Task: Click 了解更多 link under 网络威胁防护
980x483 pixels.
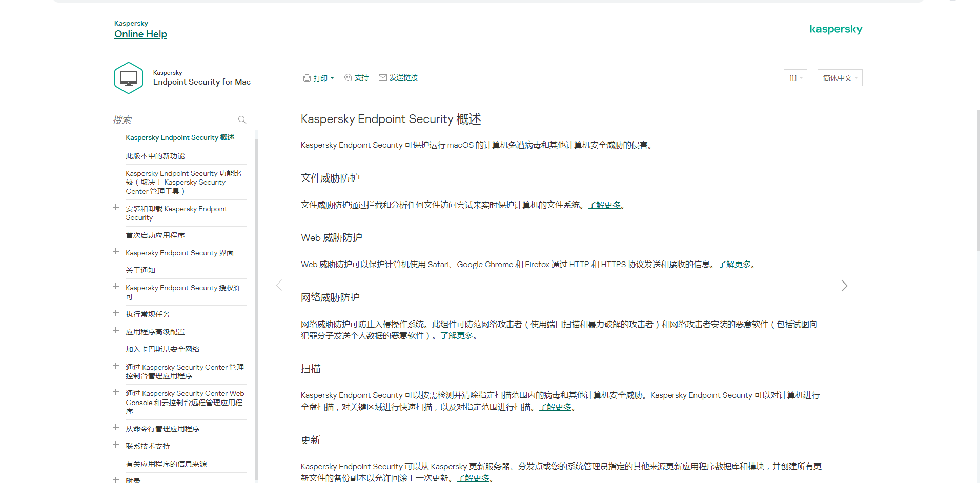Action: (x=457, y=336)
